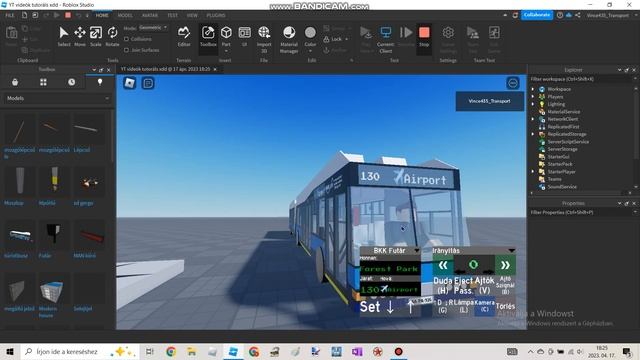Click the down arrow next to Set
640x360 pixels.
tap(390, 307)
